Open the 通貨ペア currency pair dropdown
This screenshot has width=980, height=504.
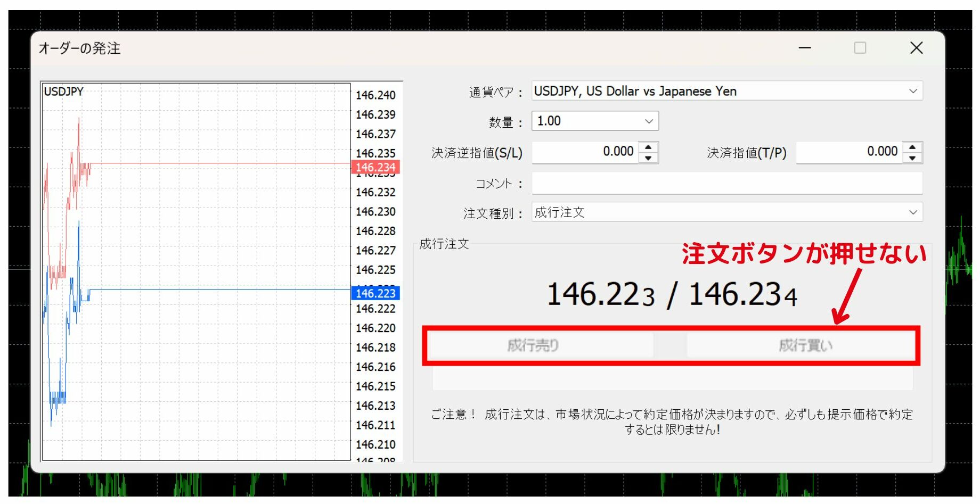[x=912, y=91]
